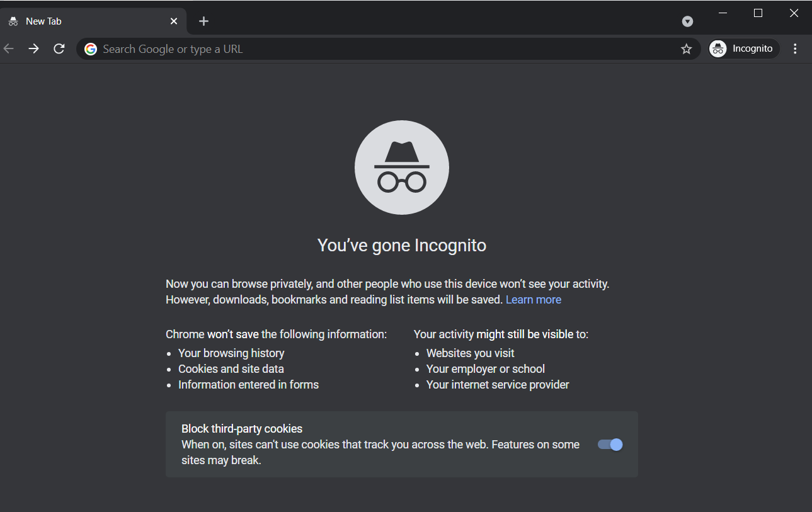Click the Google logo in the address bar
The image size is (812, 512).
point(91,48)
